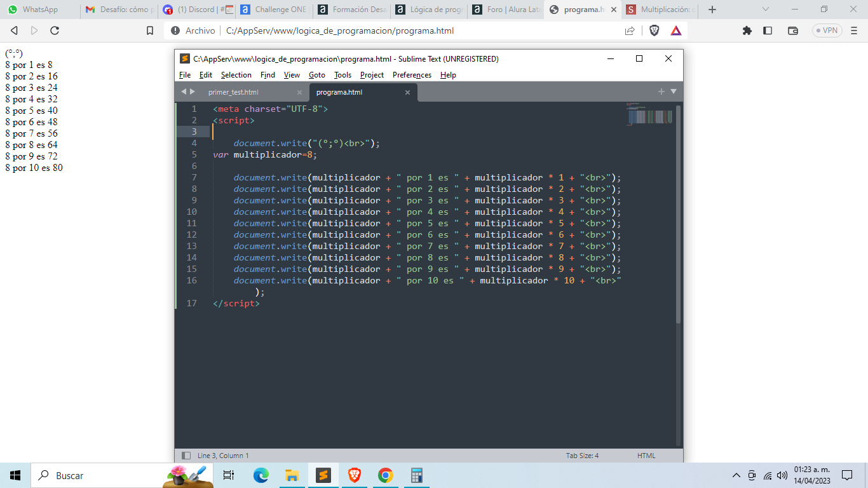868x488 pixels.
Task: Open the Preferences menu
Action: point(412,75)
